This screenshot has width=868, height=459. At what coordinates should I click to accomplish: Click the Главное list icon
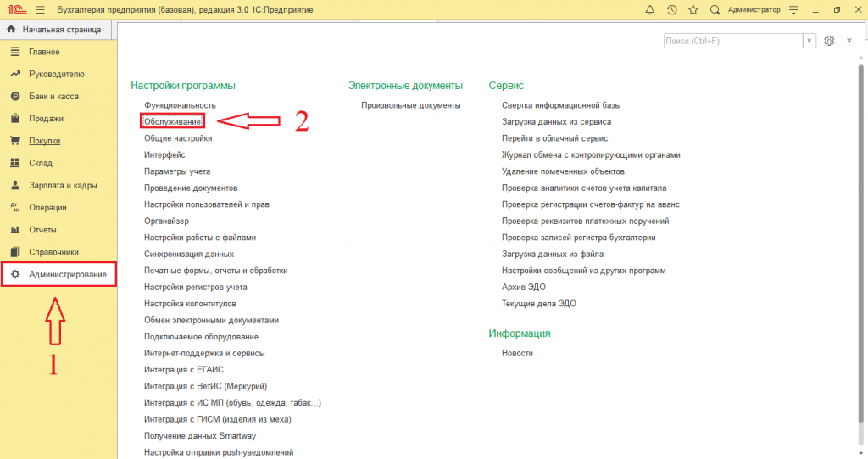click(x=15, y=52)
